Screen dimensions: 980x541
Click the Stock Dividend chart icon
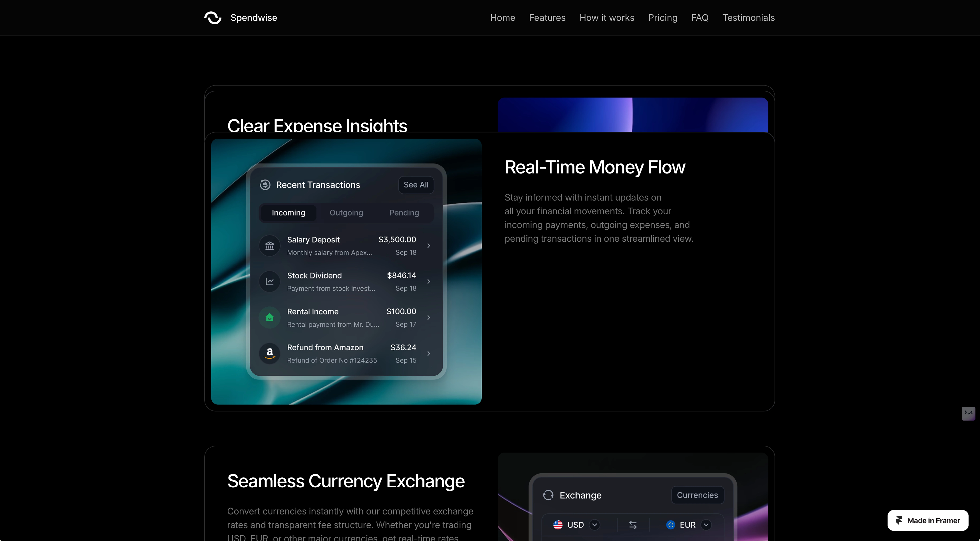[x=269, y=281]
